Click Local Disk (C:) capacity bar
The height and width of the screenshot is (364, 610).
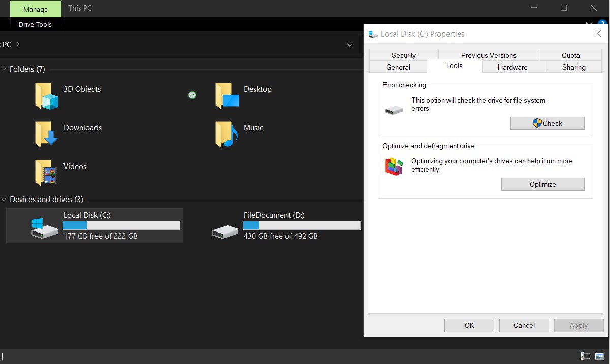121,225
